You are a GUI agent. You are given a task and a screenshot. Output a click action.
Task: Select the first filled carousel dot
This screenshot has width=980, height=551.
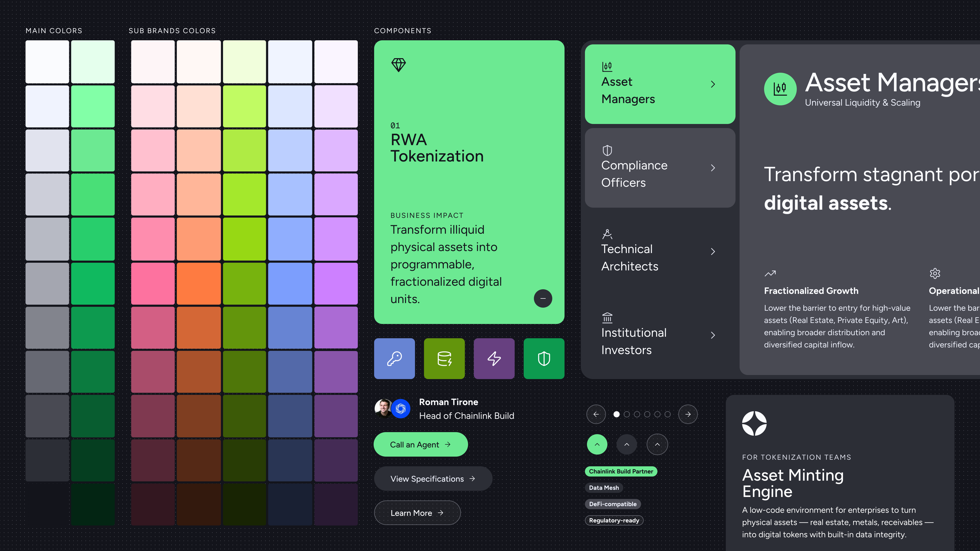(x=616, y=414)
